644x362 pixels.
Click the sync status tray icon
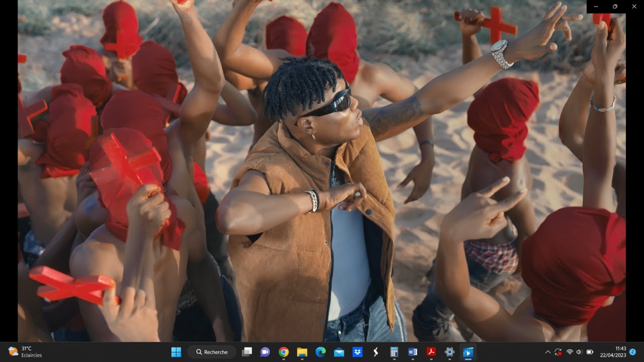point(558,352)
